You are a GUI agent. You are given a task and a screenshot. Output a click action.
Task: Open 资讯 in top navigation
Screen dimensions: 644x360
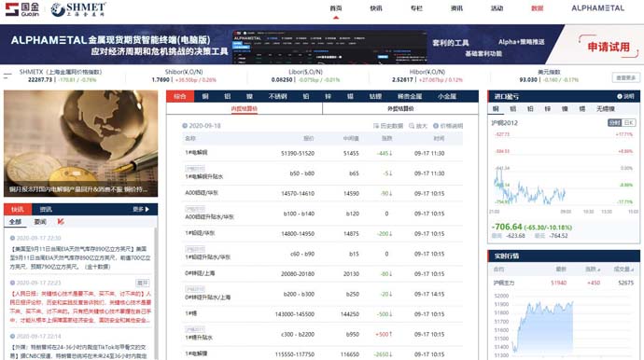(x=456, y=8)
